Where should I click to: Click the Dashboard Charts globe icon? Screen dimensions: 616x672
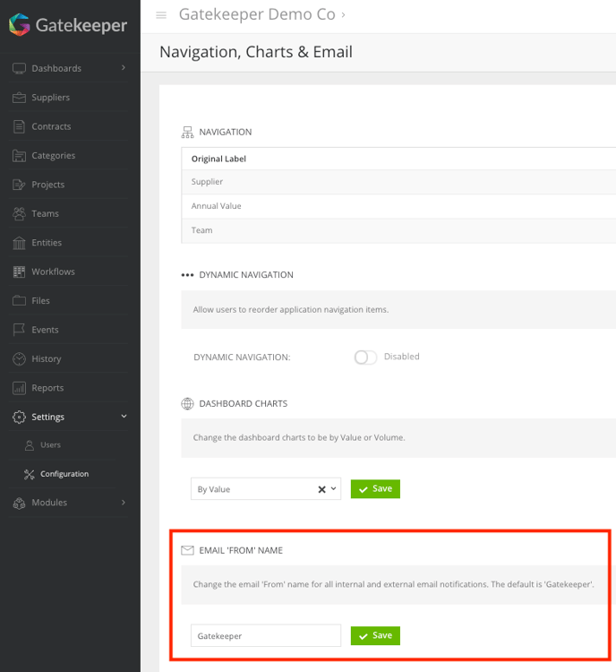(187, 404)
